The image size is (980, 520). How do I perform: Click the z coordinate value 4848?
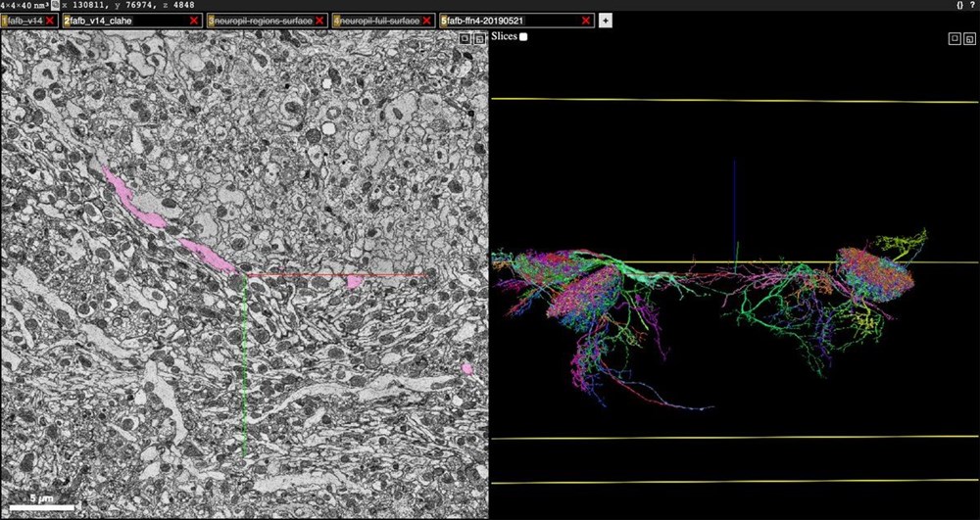[184, 5]
